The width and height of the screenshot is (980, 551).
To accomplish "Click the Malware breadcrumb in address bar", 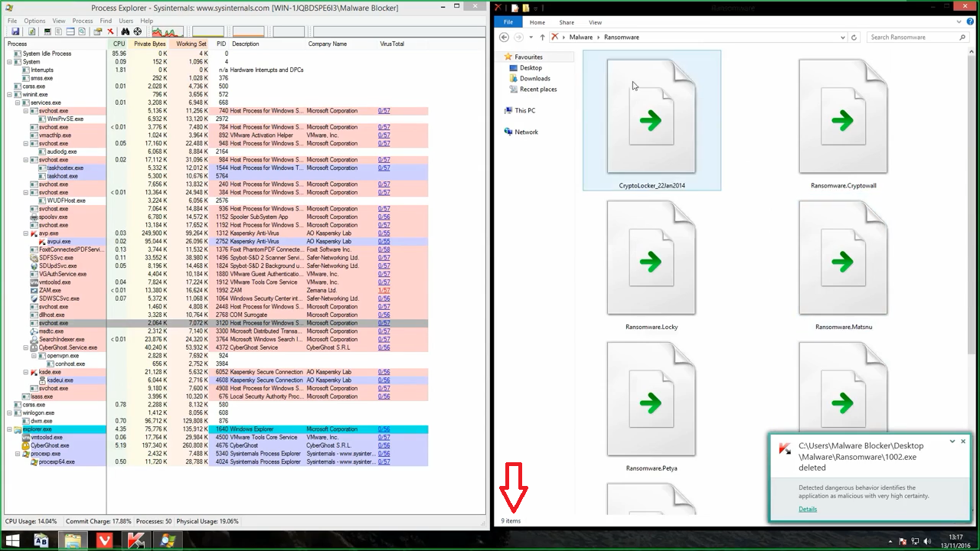I will [x=581, y=37].
